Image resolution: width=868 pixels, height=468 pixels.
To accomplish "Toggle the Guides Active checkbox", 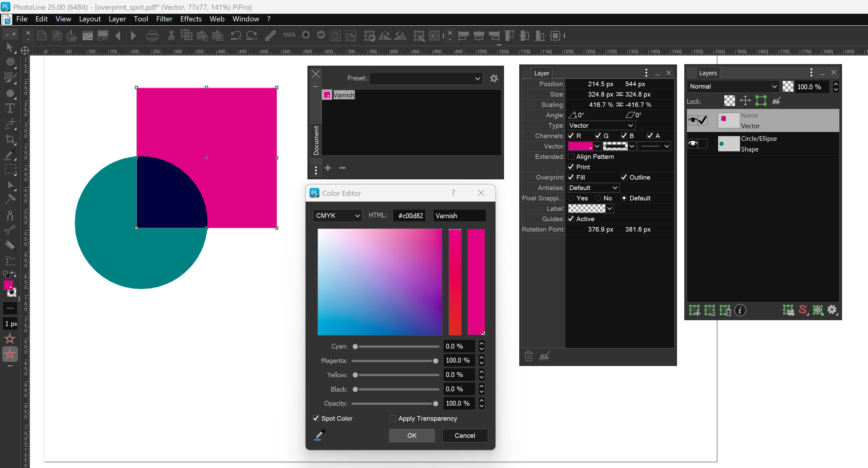I will tap(571, 219).
